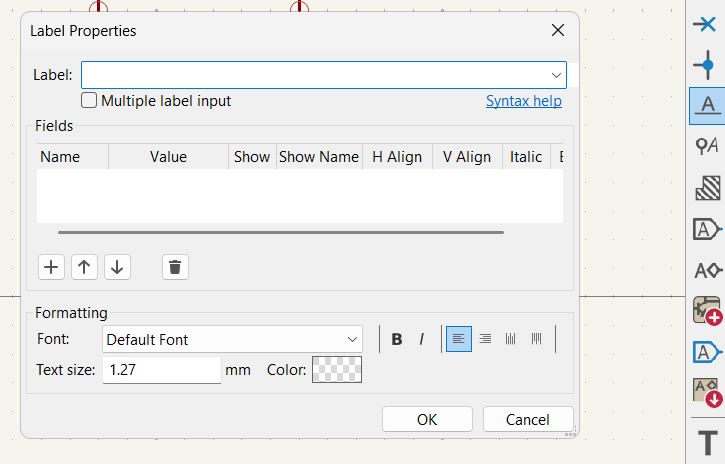Select the Net Class Directive tool
This screenshot has width=725, height=464.
coord(707,146)
